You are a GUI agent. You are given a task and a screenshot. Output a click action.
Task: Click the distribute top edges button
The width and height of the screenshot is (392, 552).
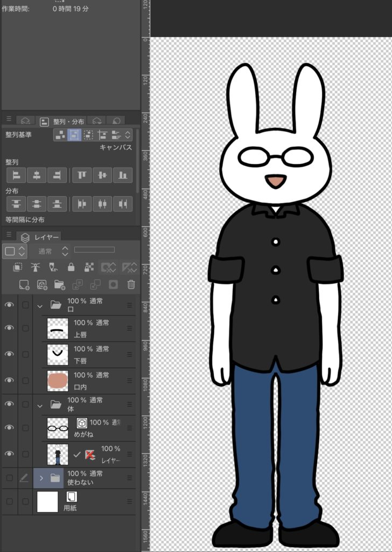16,204
